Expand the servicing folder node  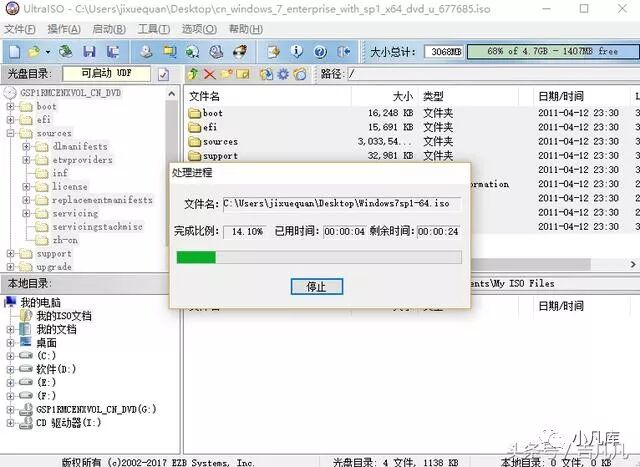(26, 213)
